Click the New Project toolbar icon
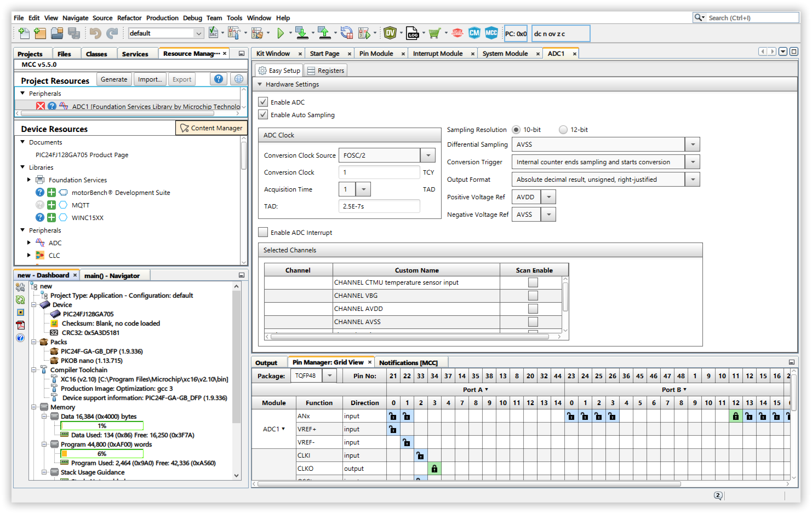The height and width of the screenshot is (514, 812). pos(40,33)
